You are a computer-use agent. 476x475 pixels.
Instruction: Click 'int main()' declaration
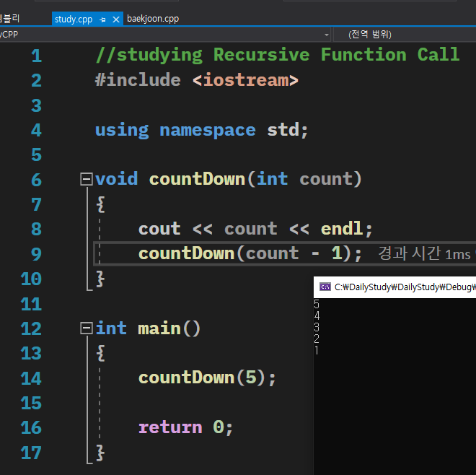(x=148, y=328)
